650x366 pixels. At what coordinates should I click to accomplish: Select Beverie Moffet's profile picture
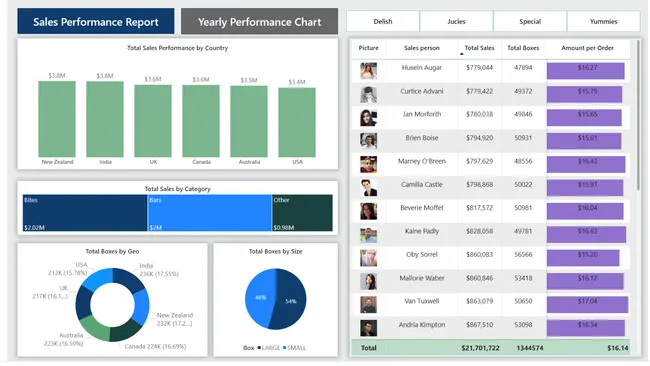(x=369, y=211)
